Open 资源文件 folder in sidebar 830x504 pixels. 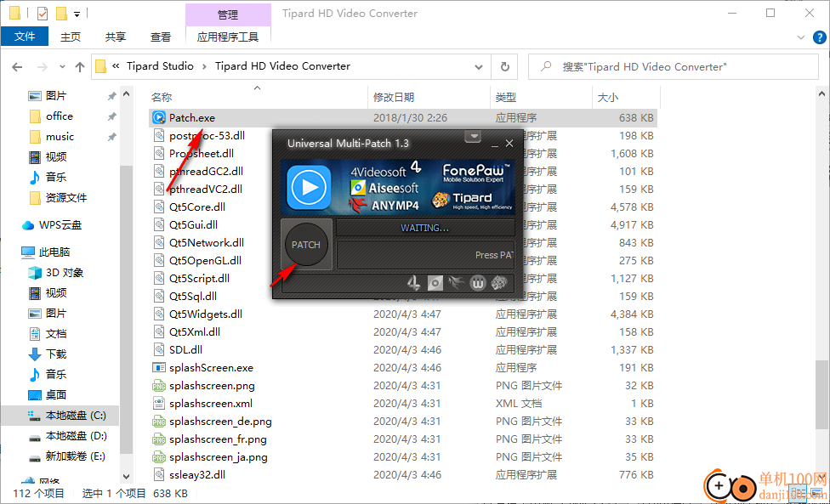pos(65,198)
